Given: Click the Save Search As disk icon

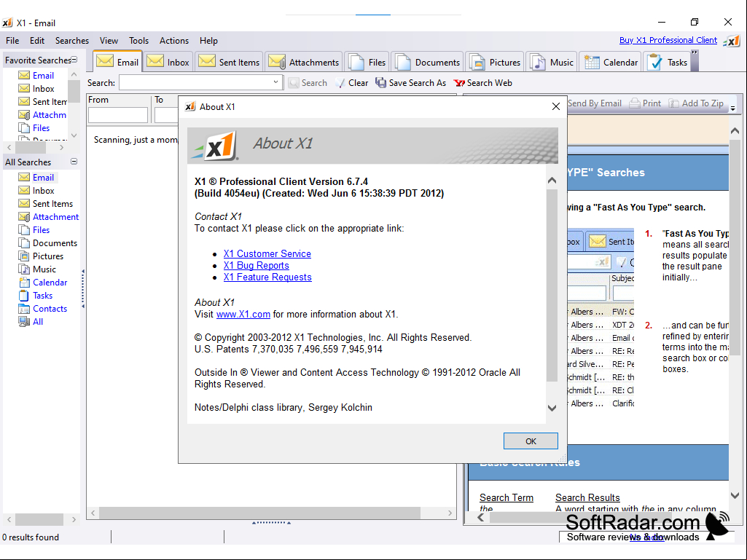Looking at the screenshot, I should tap(380, 83).
